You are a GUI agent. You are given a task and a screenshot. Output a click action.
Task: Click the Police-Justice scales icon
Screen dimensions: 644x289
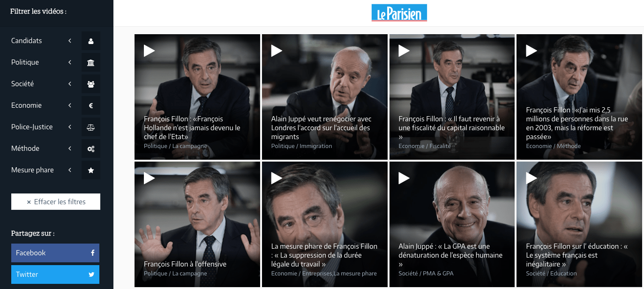click(x=91, y=127)
